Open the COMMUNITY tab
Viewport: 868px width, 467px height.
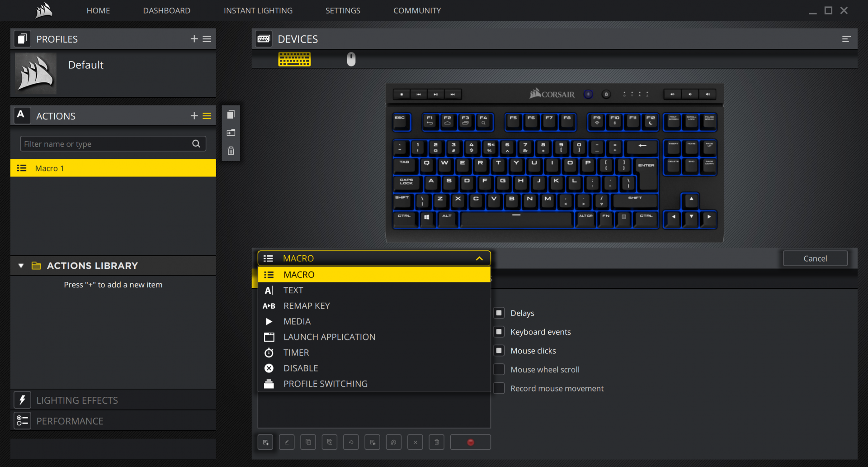click(x=417, y=10)
